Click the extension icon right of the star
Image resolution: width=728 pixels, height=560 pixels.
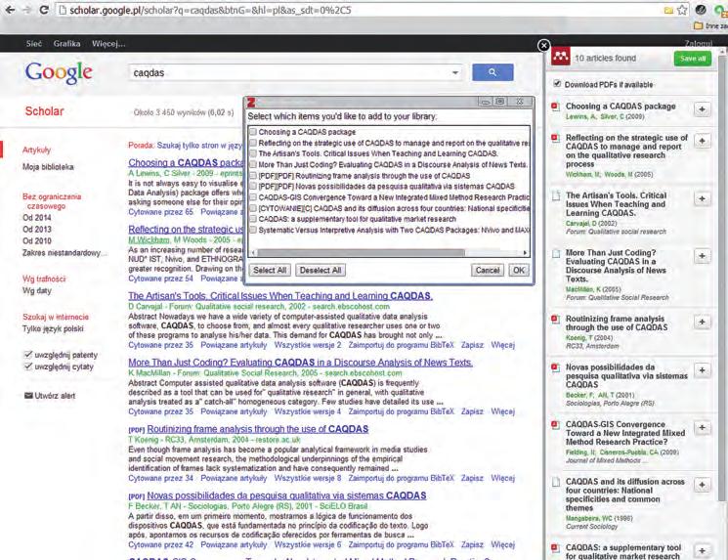click(x=701, y=10)
